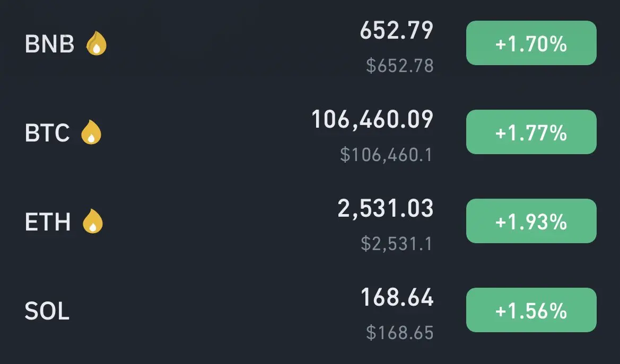620x364 pixels.
Task: Tap the green +1.56% SOL badge
Action: tap(531, 310)
